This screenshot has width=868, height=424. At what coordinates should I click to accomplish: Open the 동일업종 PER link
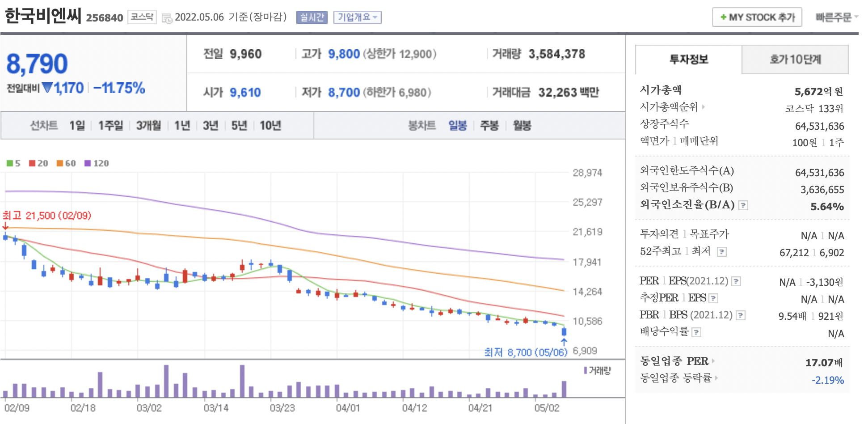coord(674,361)
